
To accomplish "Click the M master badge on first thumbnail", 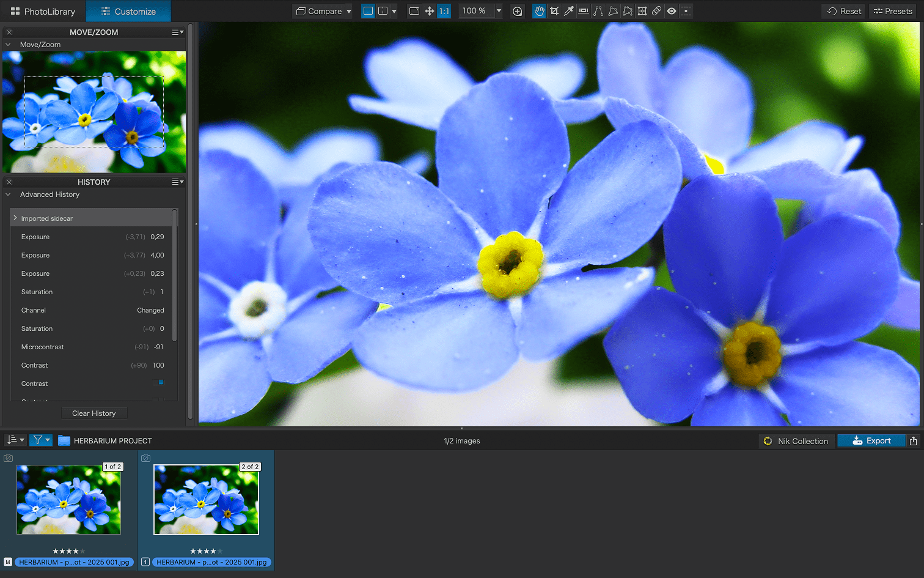I will (8, 561).
